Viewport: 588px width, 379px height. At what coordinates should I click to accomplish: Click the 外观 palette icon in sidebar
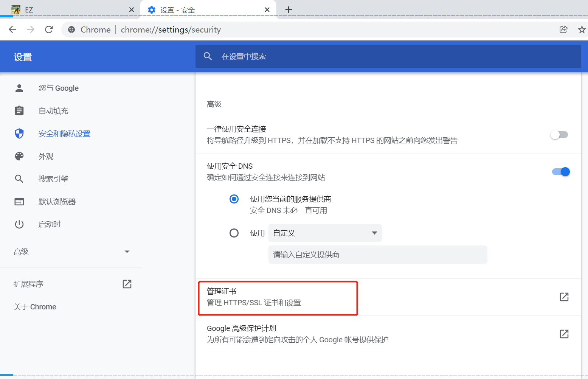pyautogui.click(x=19, y=156)
